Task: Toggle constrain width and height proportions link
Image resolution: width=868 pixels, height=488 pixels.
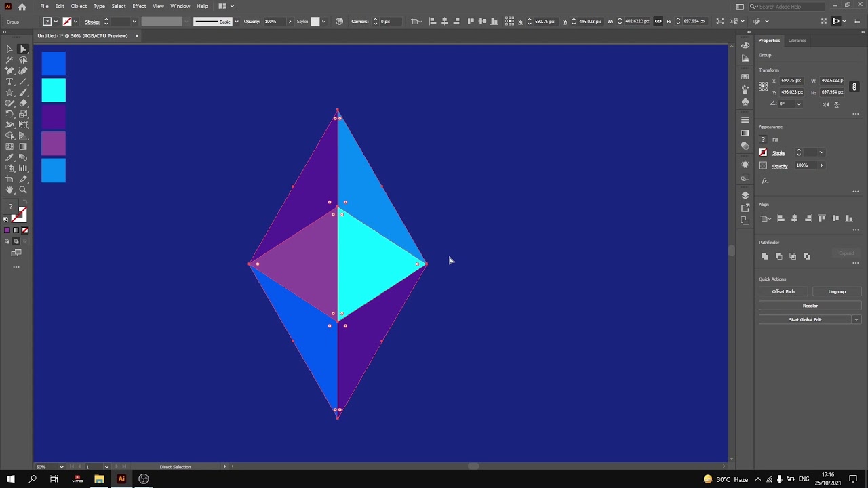Action: click(x=854, y=87)
